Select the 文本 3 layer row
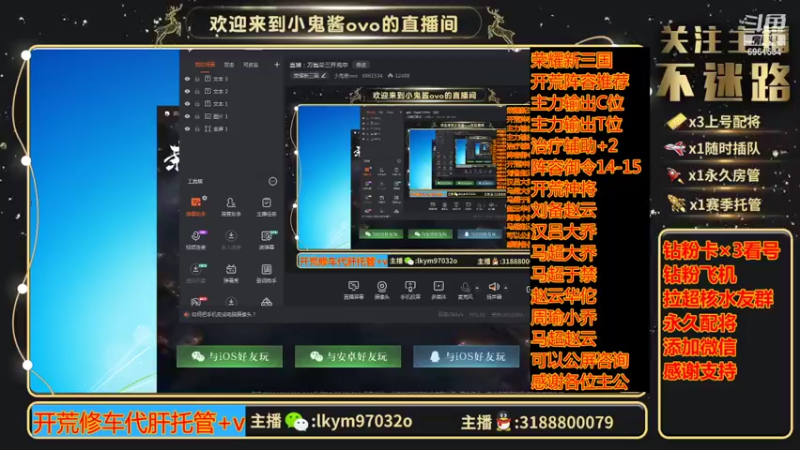 point(232,79)
